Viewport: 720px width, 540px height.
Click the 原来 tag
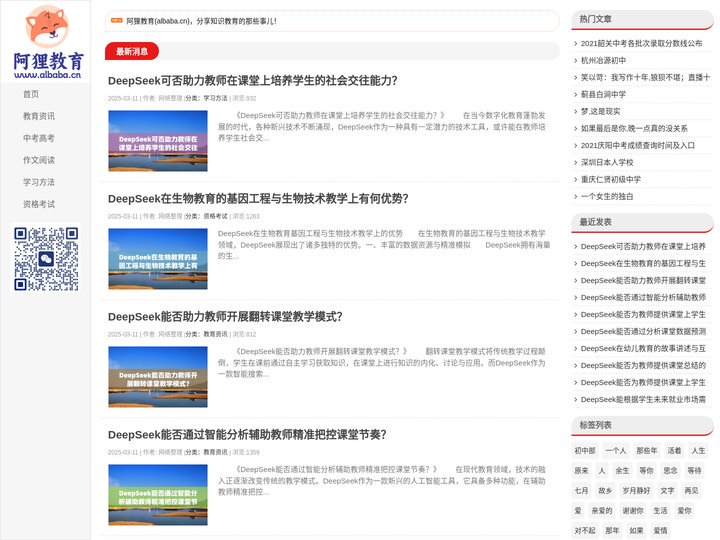pos(581,471)
